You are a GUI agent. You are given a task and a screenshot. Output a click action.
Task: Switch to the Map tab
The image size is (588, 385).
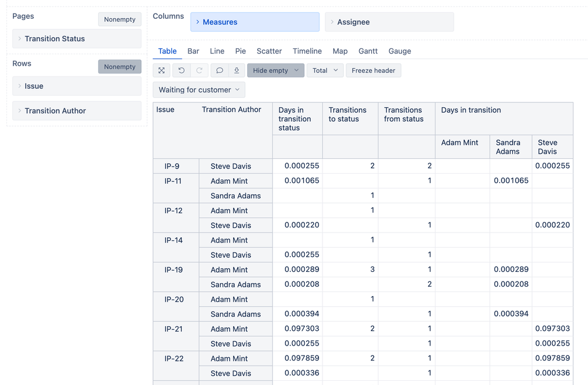click(340, 51)
